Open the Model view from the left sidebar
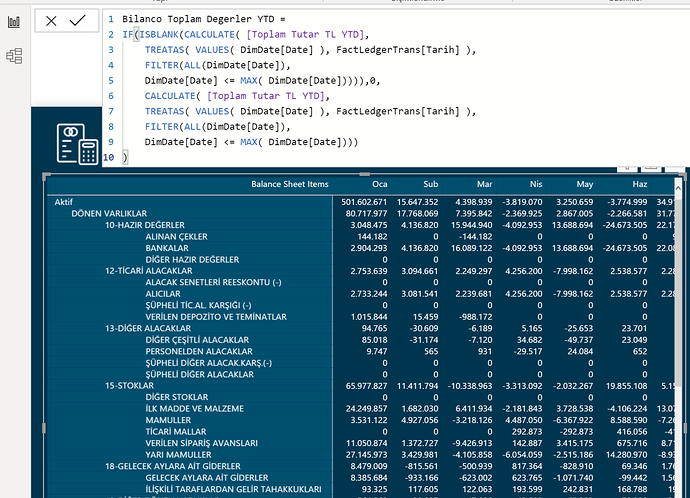Image resolution: width=690 pixels, height=498 pixels. 14,56
